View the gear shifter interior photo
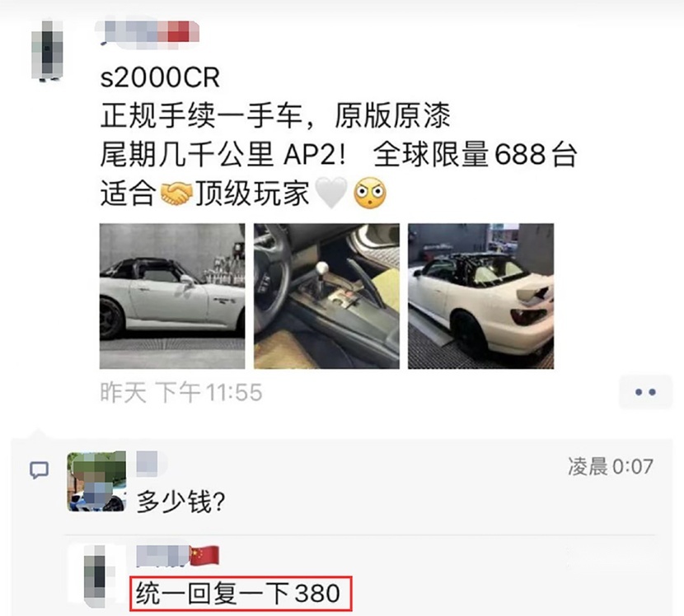The image size is (684, 616). click(x=326, y=296)
